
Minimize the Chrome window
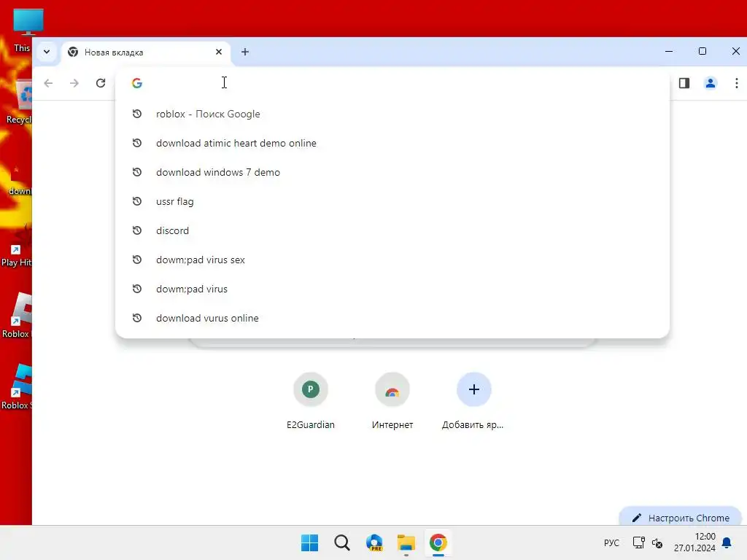click(669, 52)
